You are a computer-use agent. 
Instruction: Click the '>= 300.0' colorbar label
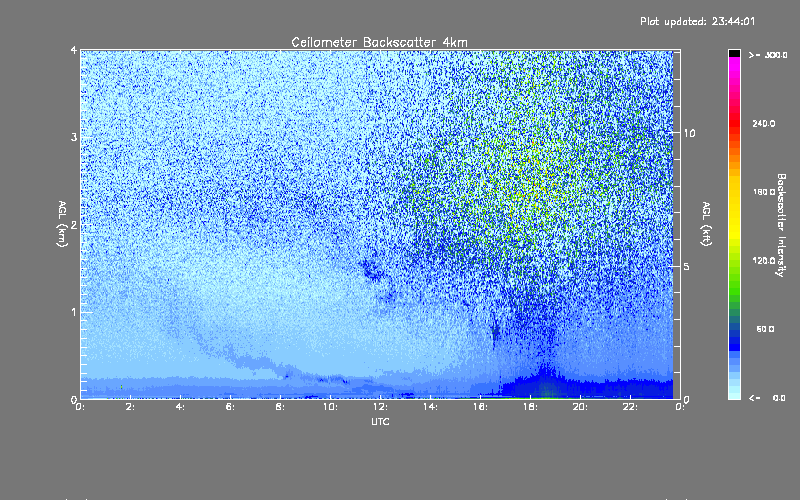[x=768, y=55]
